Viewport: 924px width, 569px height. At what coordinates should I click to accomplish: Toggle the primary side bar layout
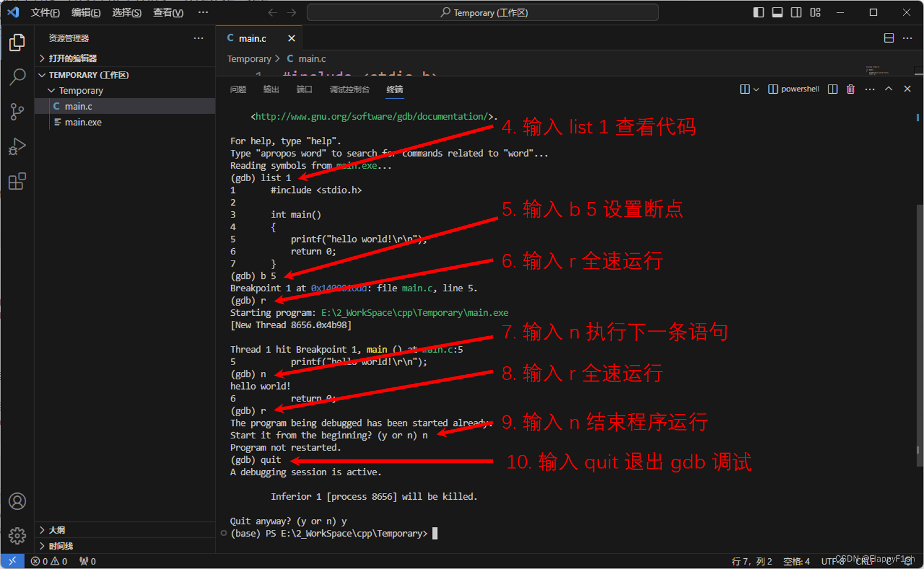[759, 12]
